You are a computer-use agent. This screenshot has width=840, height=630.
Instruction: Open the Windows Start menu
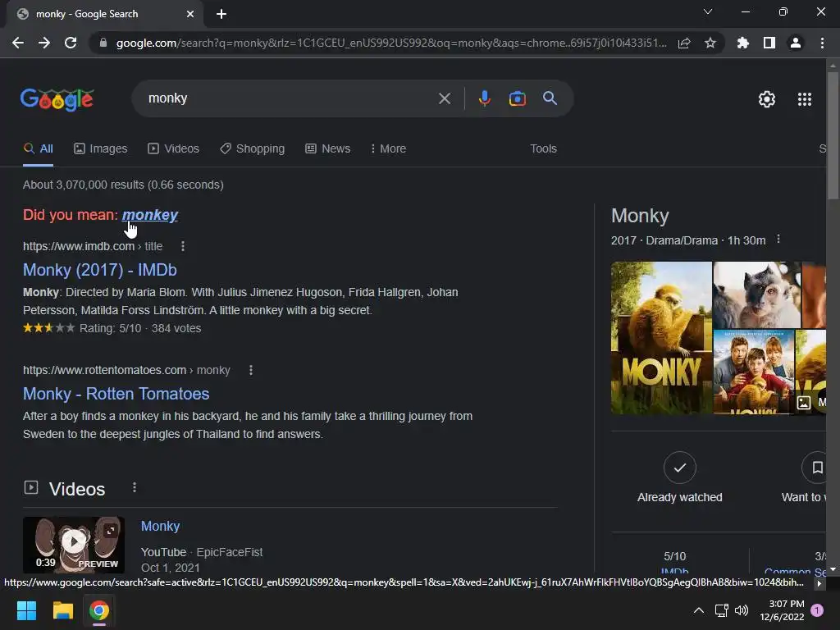26,610
